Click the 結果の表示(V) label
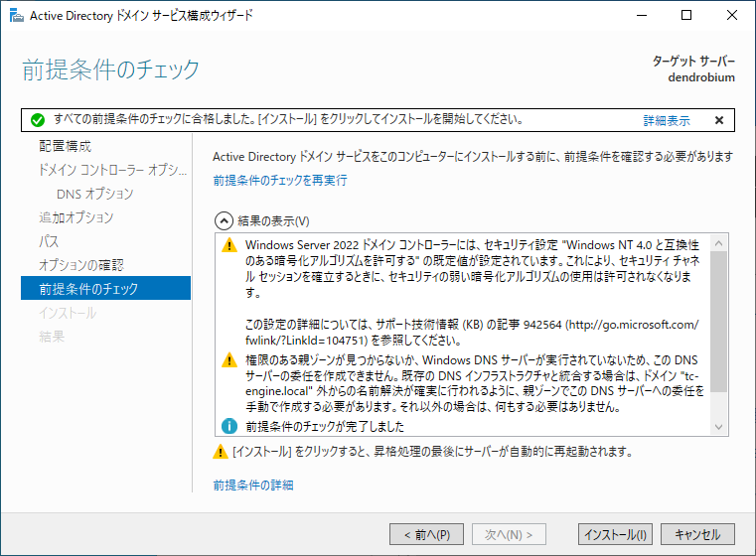 [273, 221]
